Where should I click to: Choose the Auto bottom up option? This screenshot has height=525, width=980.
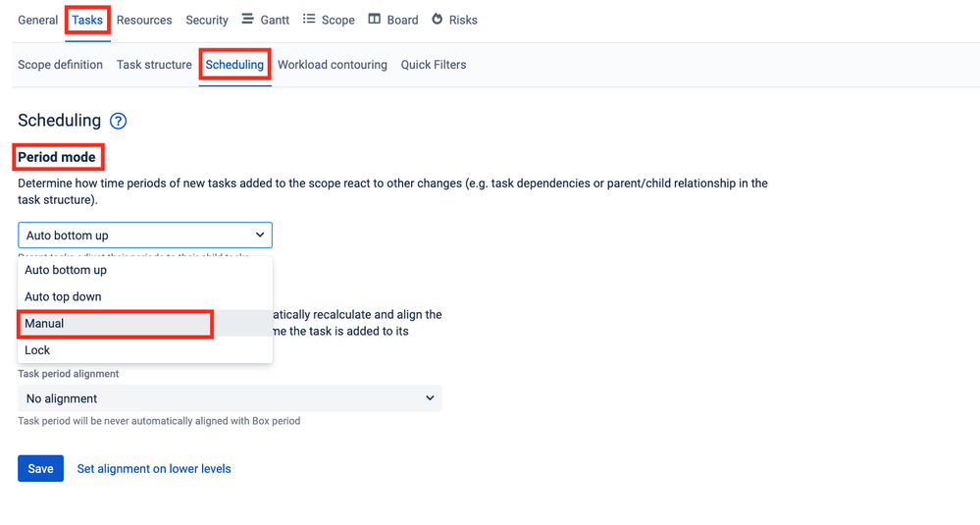coord(145,270)
